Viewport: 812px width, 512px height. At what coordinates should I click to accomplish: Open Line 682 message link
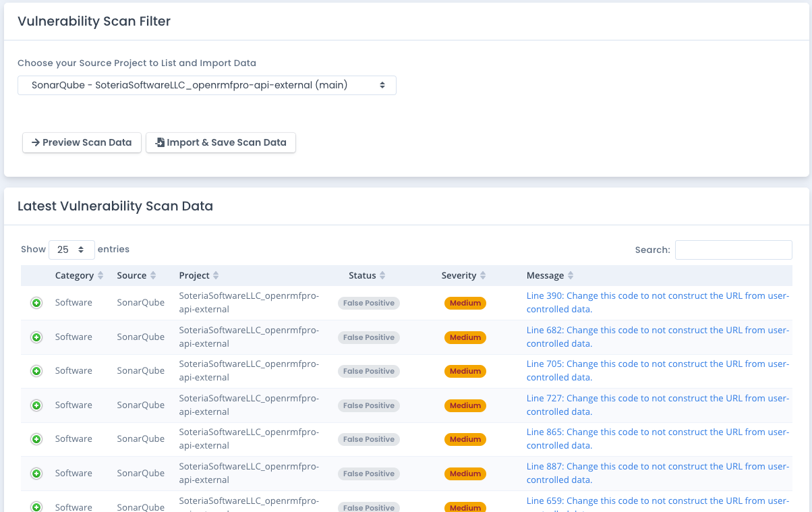pyautogui.click(x=658, y=337)
